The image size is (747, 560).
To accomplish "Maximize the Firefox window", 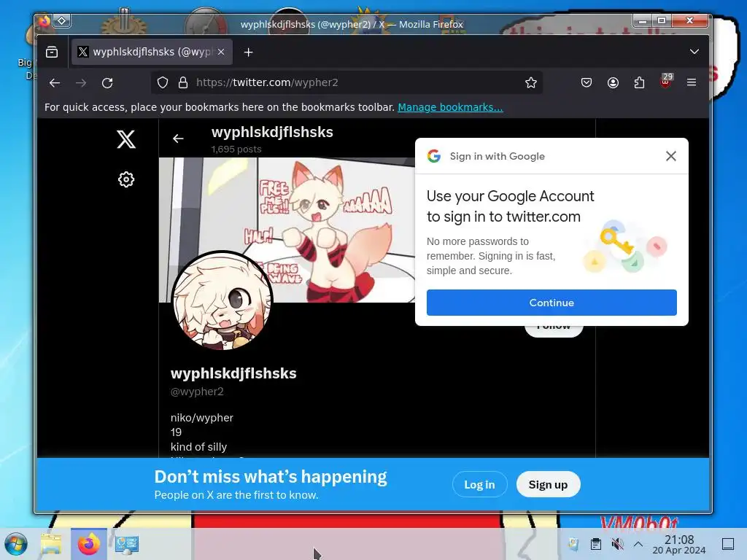I will coord(661,20).
